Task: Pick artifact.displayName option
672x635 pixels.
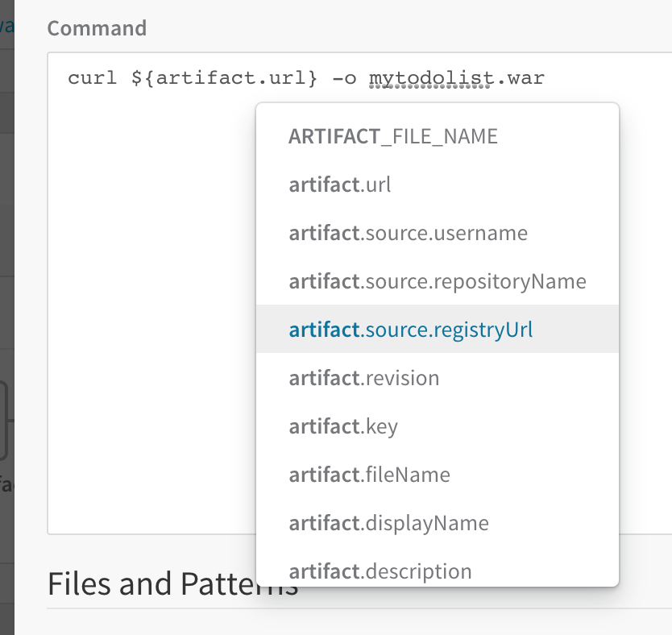Action: [438, 523]
